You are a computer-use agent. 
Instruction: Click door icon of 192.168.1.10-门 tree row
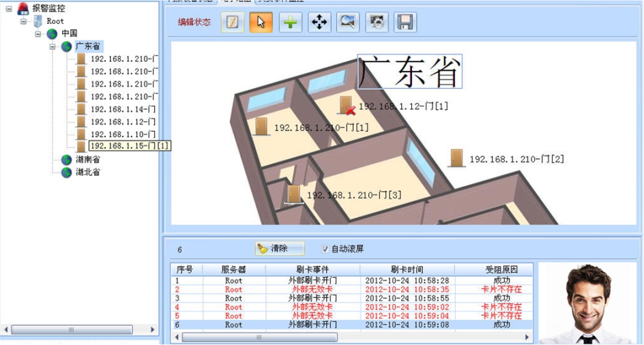tap(81, 134)
